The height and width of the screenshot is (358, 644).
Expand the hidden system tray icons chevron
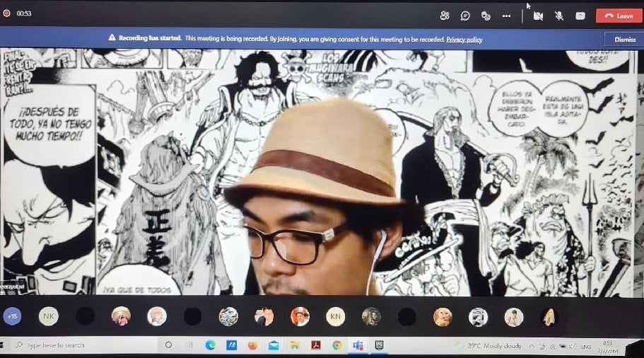tap(532, 347)
